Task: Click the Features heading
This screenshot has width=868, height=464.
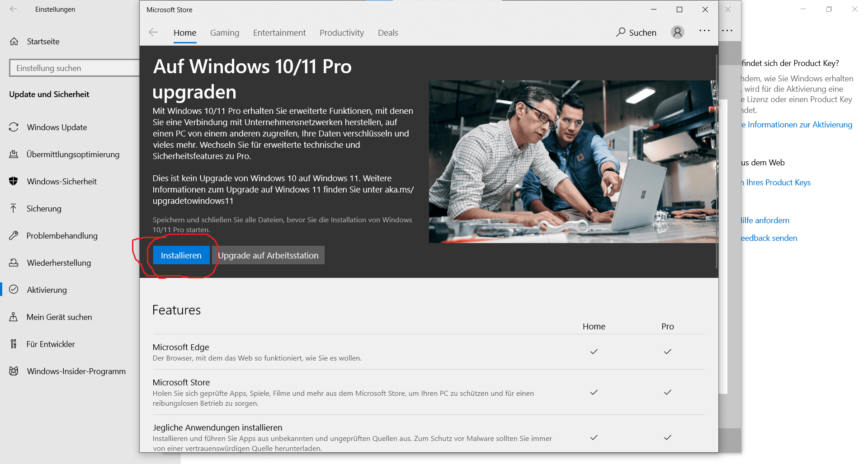Action: (x=176, y=310)
